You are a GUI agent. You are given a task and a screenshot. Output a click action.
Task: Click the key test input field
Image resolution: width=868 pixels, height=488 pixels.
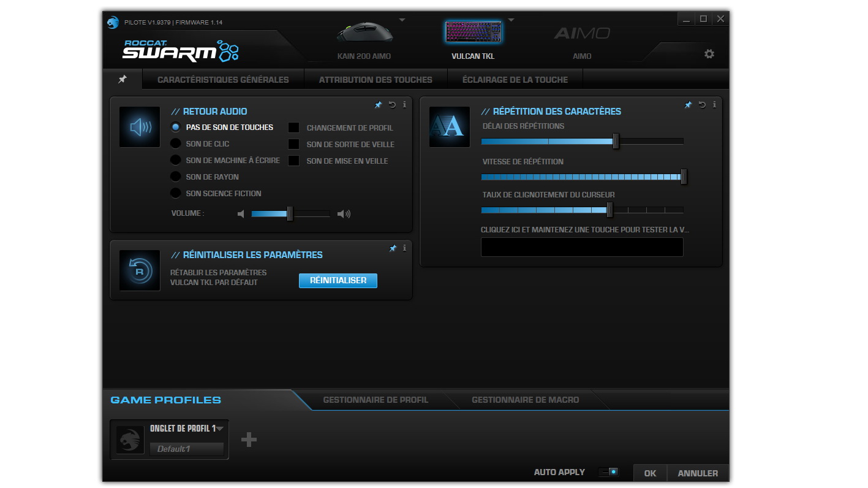(582, 247)
